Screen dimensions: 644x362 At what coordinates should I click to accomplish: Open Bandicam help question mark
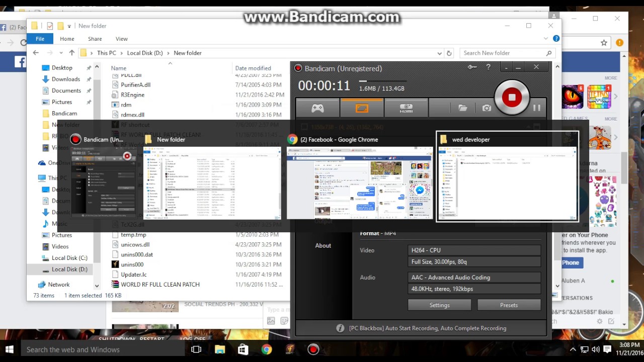pyautogui.click(x=488, y=67)
